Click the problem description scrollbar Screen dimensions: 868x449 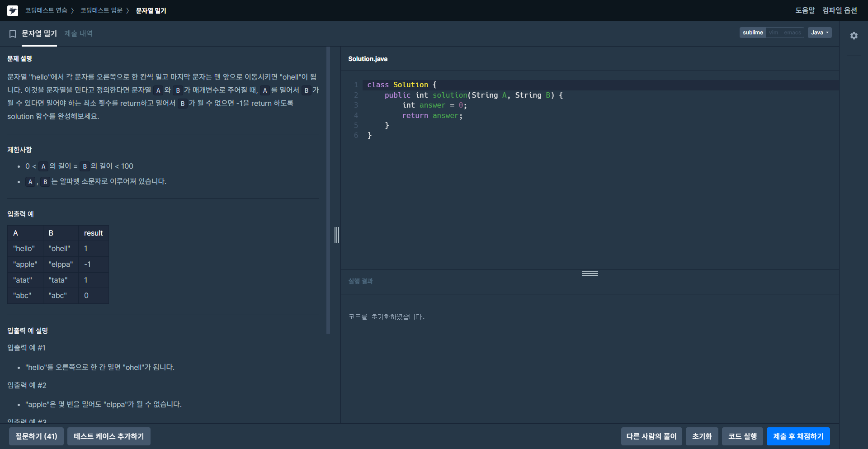(x=328, y=190)
